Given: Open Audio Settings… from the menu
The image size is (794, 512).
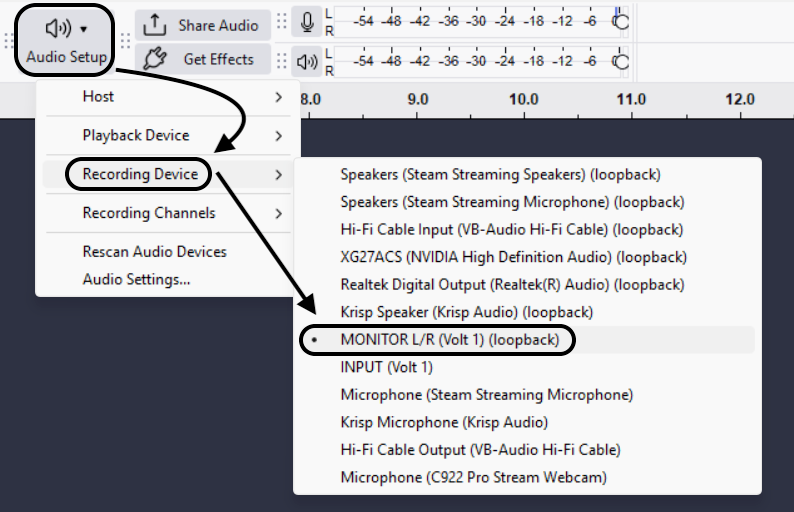Looking at the screenshot, I should tap(136, 279).
